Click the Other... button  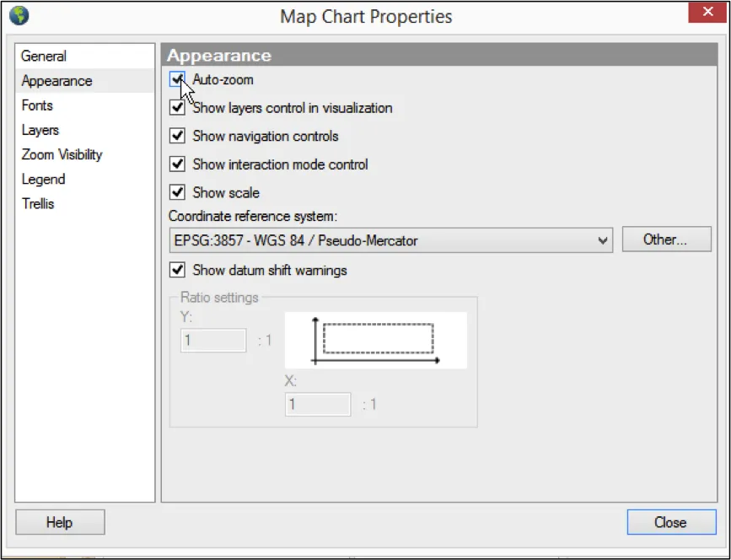point(667,240)
